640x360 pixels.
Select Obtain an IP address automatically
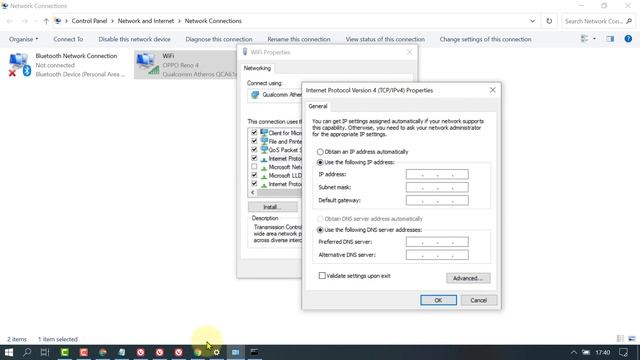pyautogui.click(x=320, y=152)
